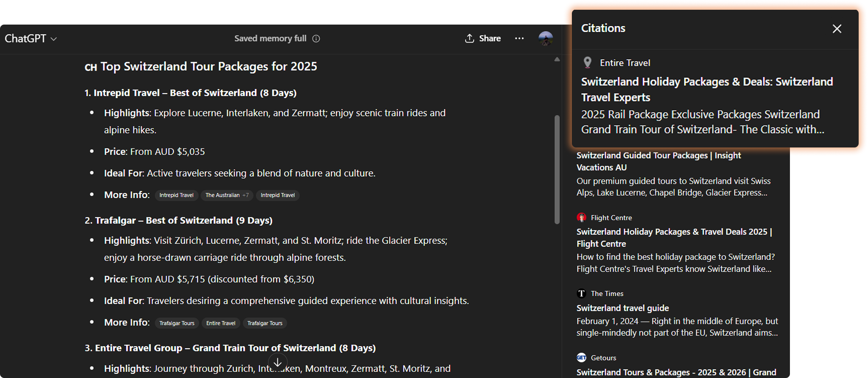The image size is (868, 378).
Task: Click The Times source name
Action: [607, 294]
